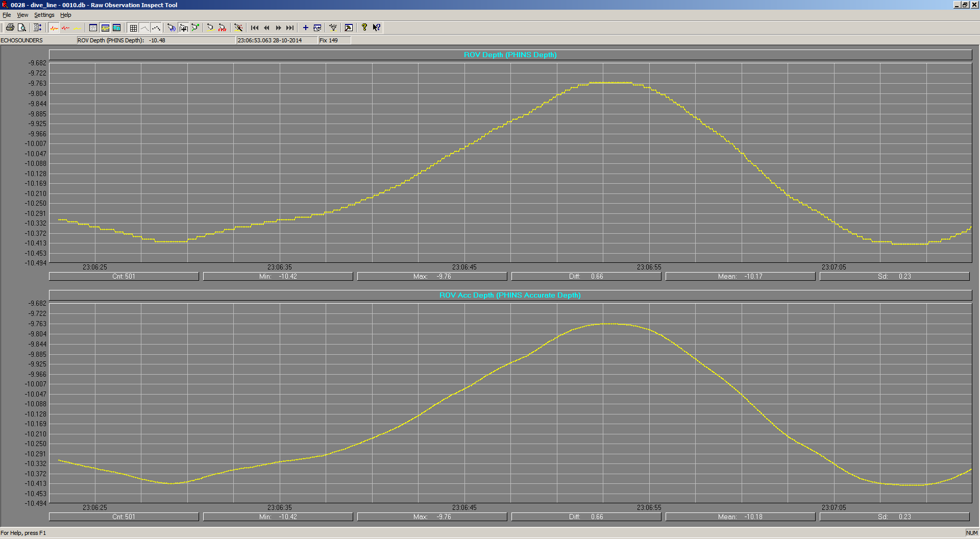Toggle the graph view mode button
Screen dimensions: 980x539
[105, 28]
